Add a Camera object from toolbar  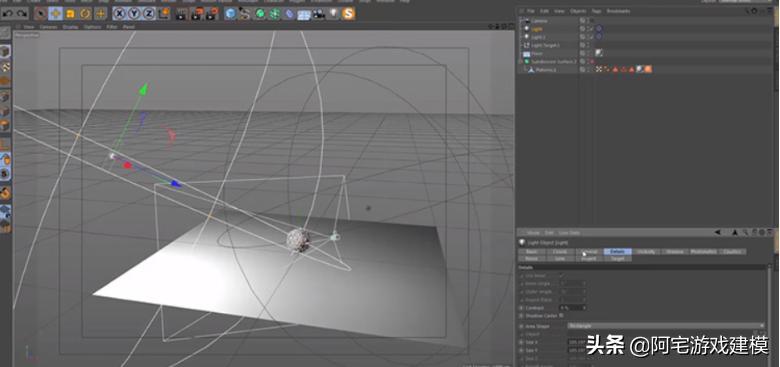coord(319,13)
